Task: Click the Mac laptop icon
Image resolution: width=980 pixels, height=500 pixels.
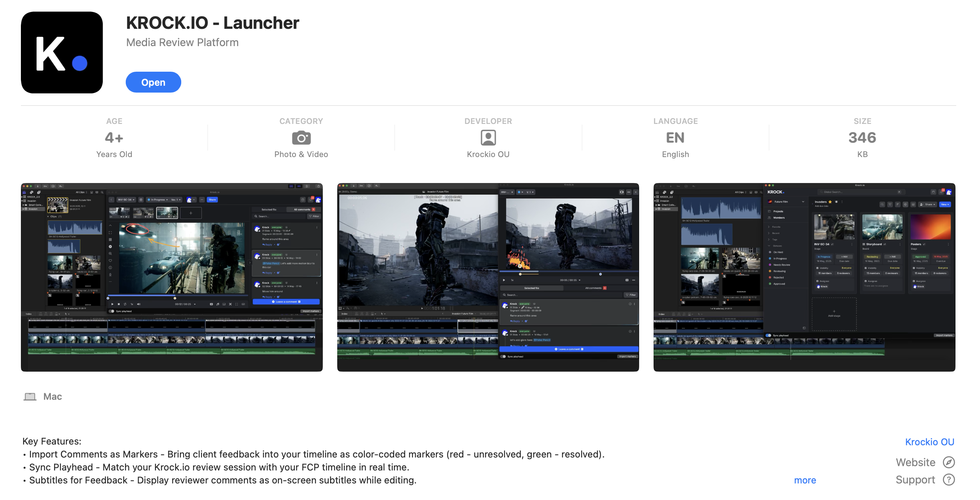Action: [30, 397]
